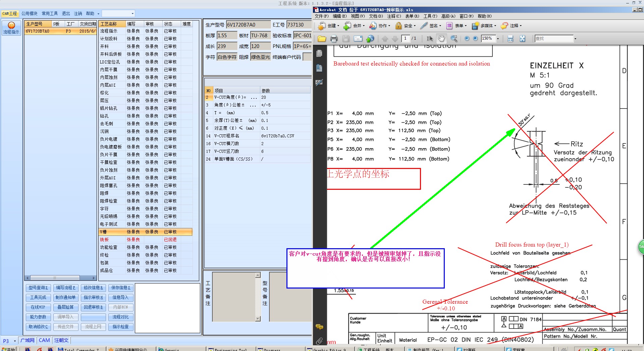644x351 pixels.
Task: Choose the Select text cursor tool
Action: [x=430, y=39]
